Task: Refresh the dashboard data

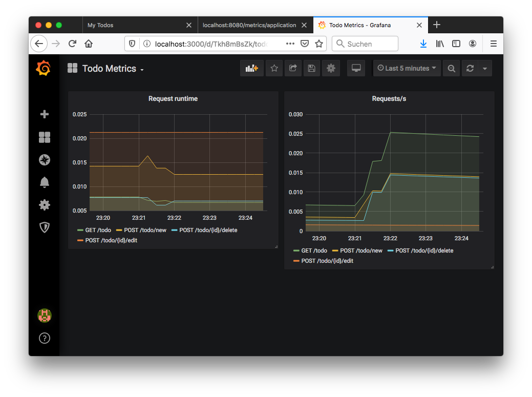Action: (x=470, y=68)
